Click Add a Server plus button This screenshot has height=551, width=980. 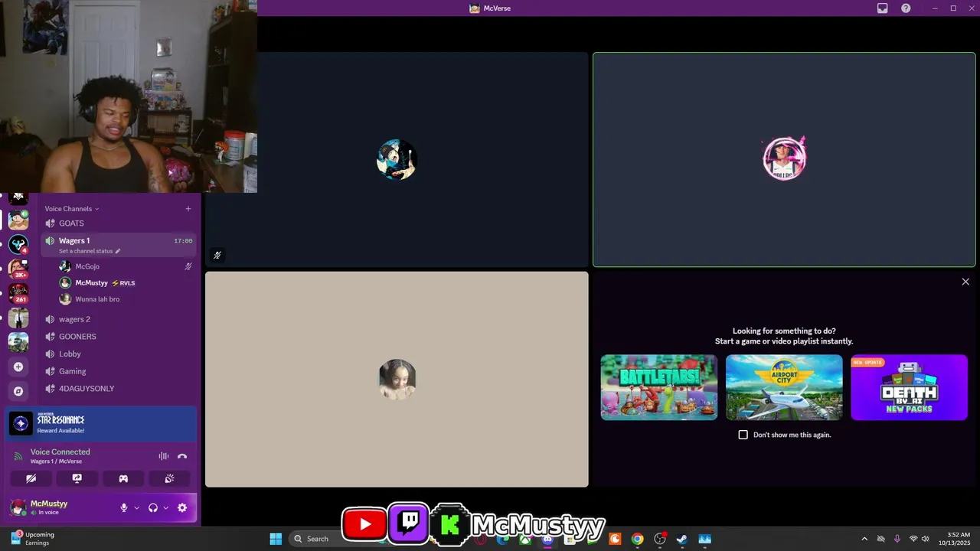click(x=18, y=367)
